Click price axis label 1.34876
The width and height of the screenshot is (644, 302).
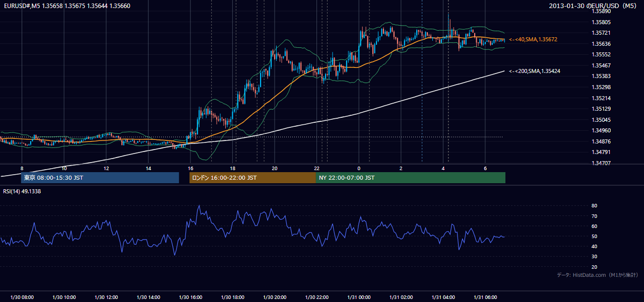point(601,141)
